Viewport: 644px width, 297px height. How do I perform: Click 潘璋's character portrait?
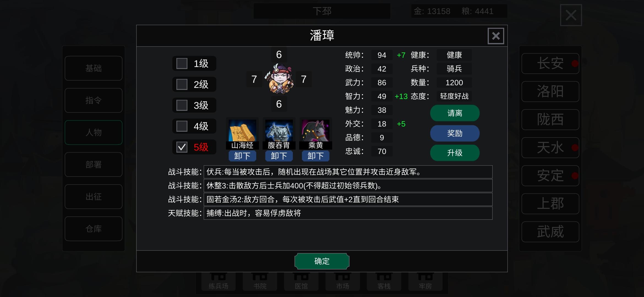(279, 79)
